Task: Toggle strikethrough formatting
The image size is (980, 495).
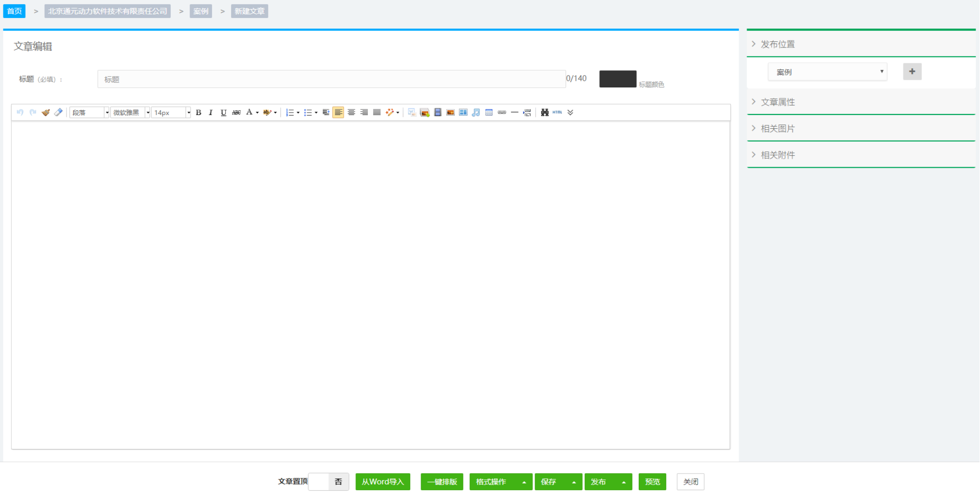Action: tap(236, 113)
